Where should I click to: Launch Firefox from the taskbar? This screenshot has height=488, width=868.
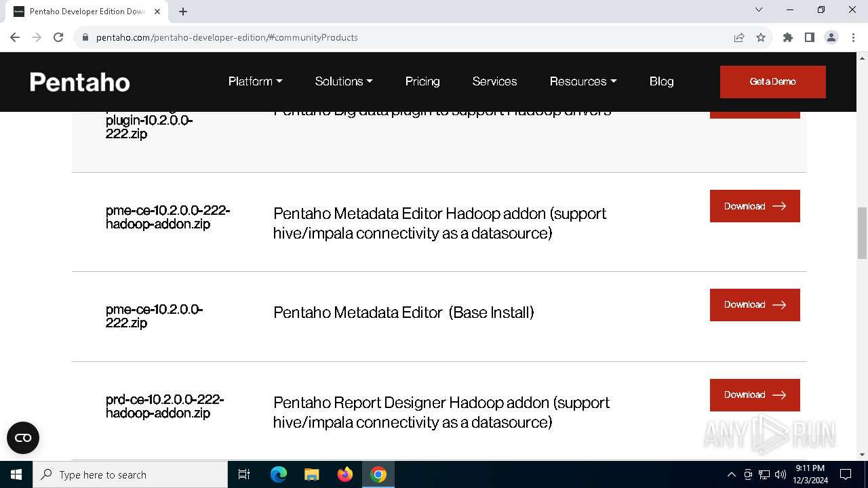[x=345, y=474]
